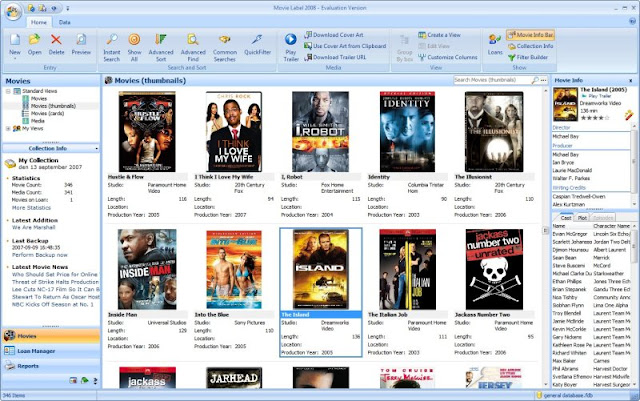Open the Filter Builder
This screenshot has width=640, height=401.
tap(528, 57)
